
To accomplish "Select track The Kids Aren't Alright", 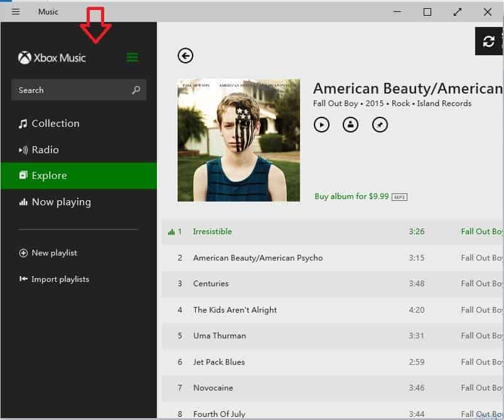I will [x=333, y=310].
